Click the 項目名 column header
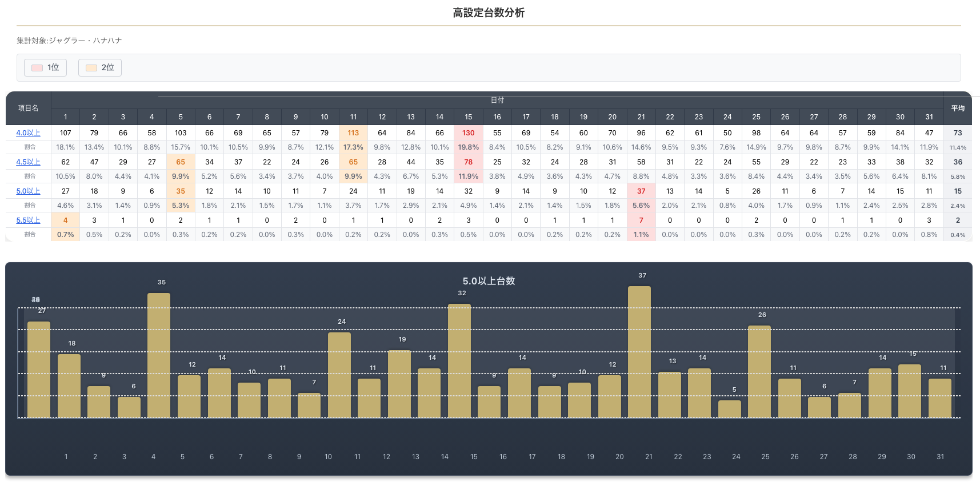Image resolution: width=980 pixels, height=482 pixels. [x=28, y=109]
